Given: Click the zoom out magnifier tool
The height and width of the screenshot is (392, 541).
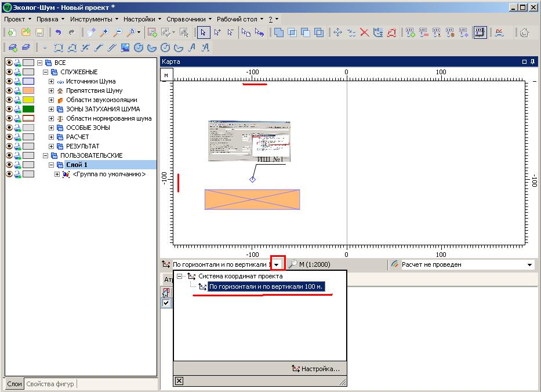Looking at the screenshot, I should tap(118, 33).
